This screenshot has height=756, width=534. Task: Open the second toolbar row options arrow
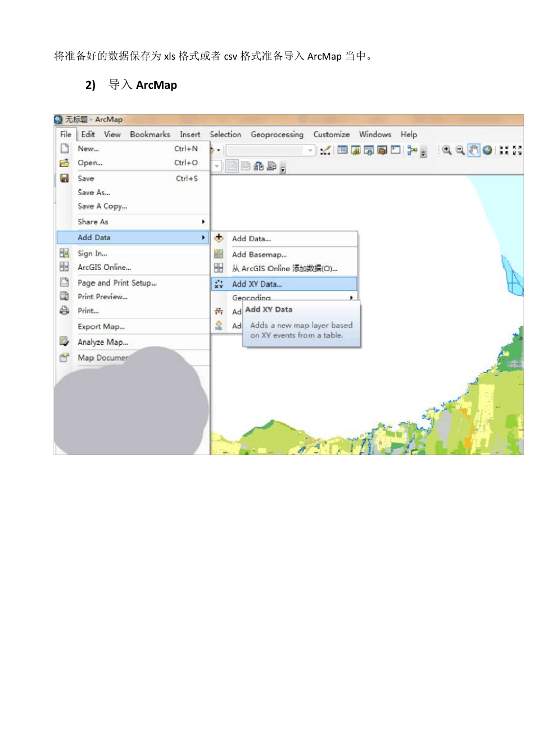click(x=283, y=168)
